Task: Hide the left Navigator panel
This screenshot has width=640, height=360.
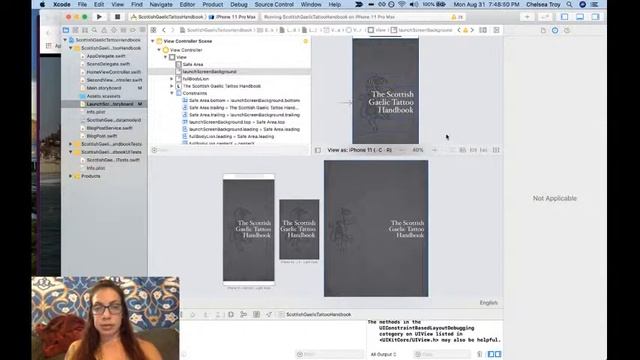Action: [x=564, y=17]
